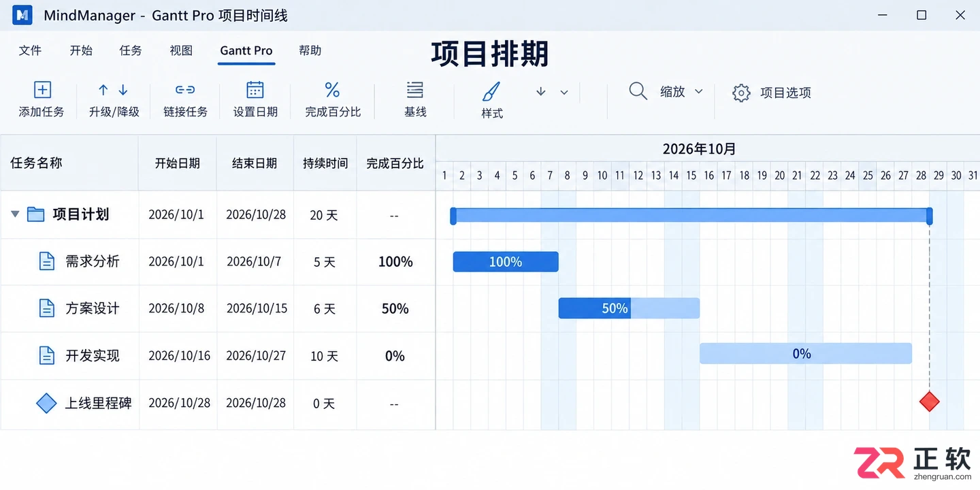Click the 完成百分比 column header

pyautogui.click(x=395, y=163)
